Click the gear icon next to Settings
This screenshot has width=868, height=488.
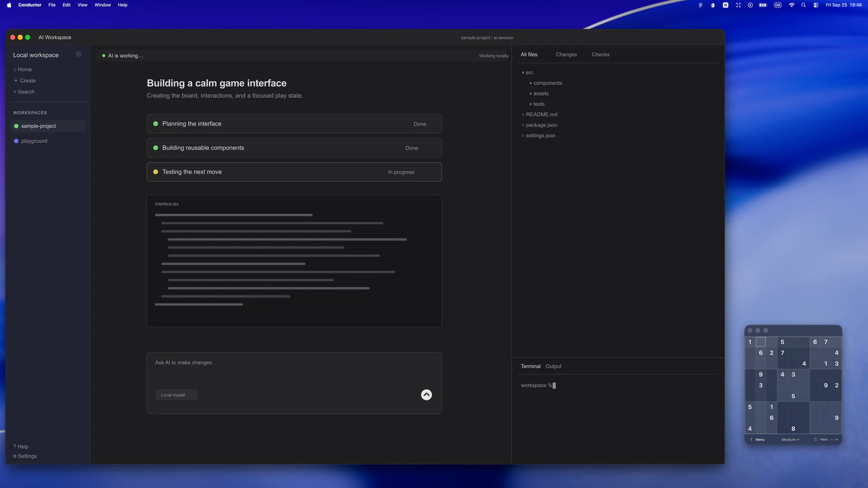tap(15, 456)
